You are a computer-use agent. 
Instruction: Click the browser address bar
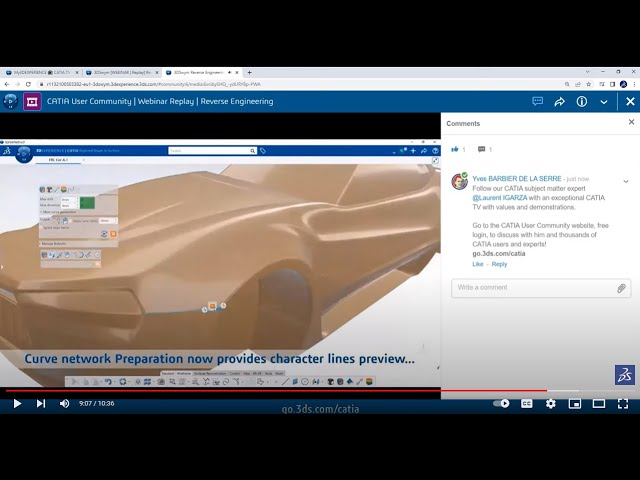[300, 84]
